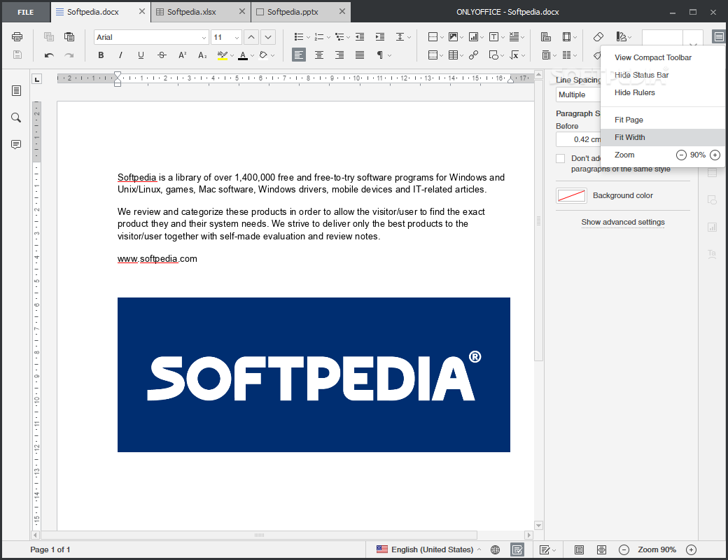Expand the bullet list options
728x560 pixels.
308,37
